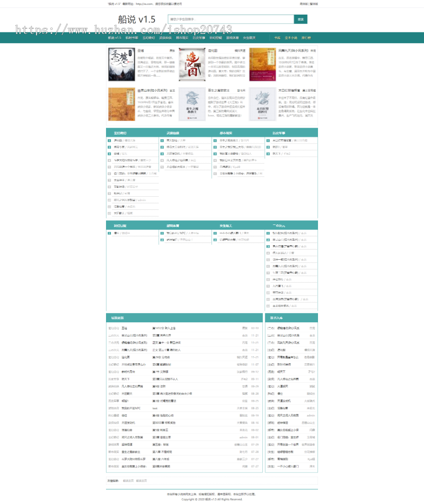
Task: Click the 船说 v1.5 site logo
Action: coord(137,20)
